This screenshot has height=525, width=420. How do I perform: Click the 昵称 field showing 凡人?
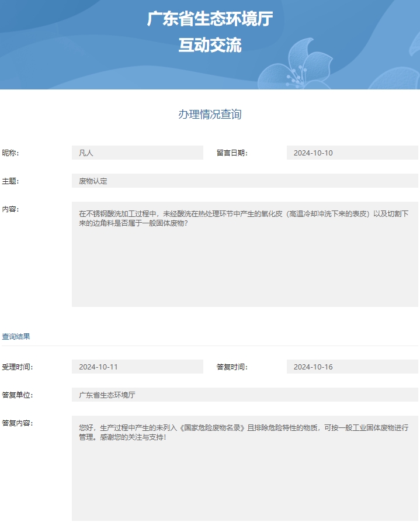137,153
